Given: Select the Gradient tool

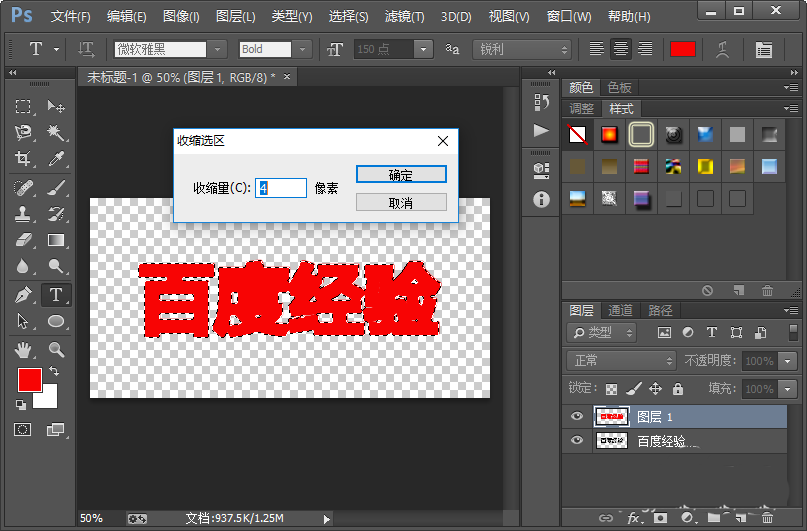Looking at the screenshot, I should [x=56, y=240].
